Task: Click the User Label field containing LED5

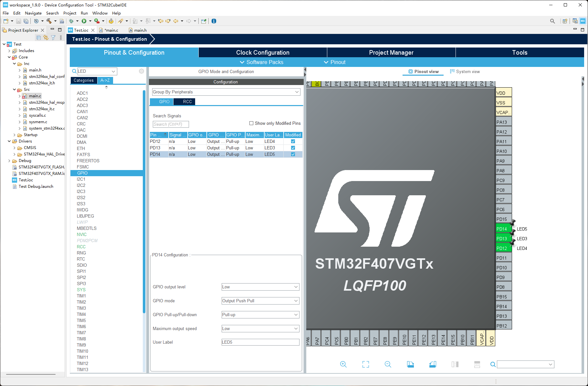Action: pyautogui.click(x=260, y=342)
